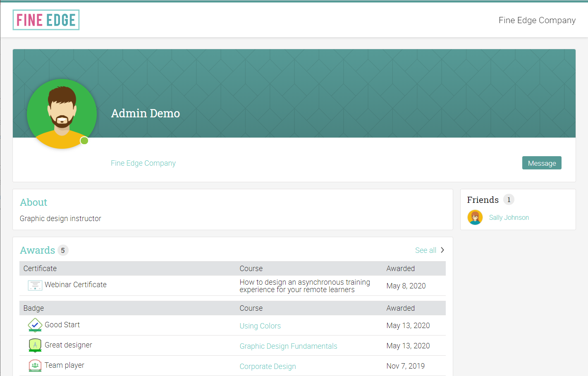Open the Fine Edge Company profile link
The width and height of the screenshot is (588, 376).
click(143, 163)
